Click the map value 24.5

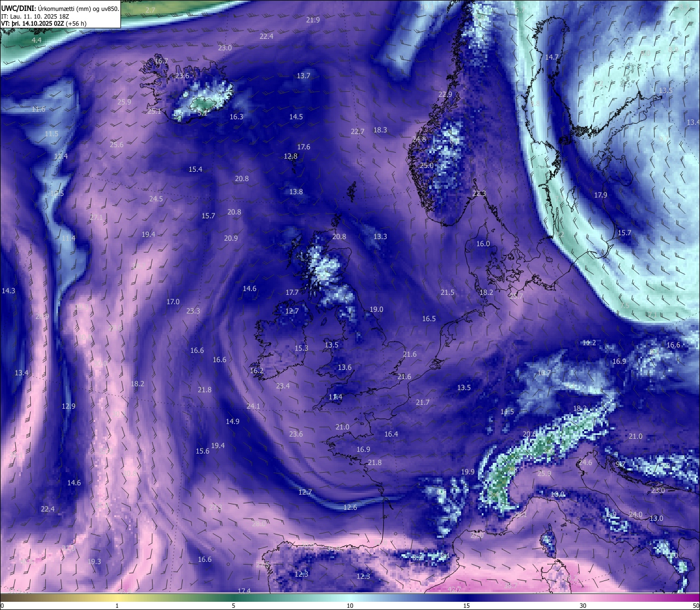pyautogui.click(x=156, y=199)
